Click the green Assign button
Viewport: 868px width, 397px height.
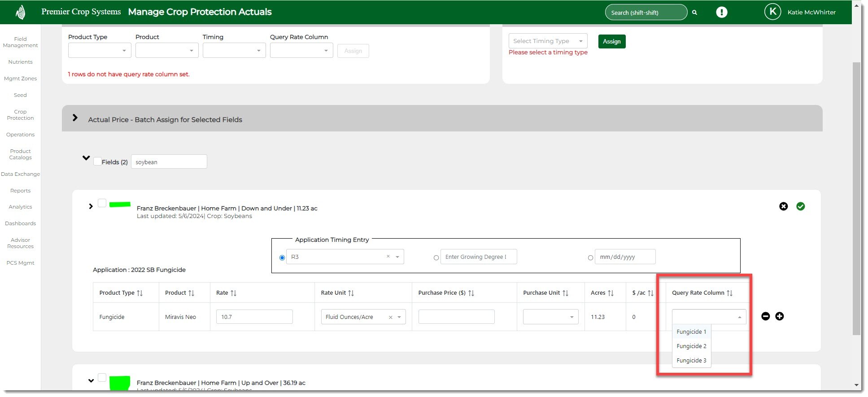[x=611, y=41]
